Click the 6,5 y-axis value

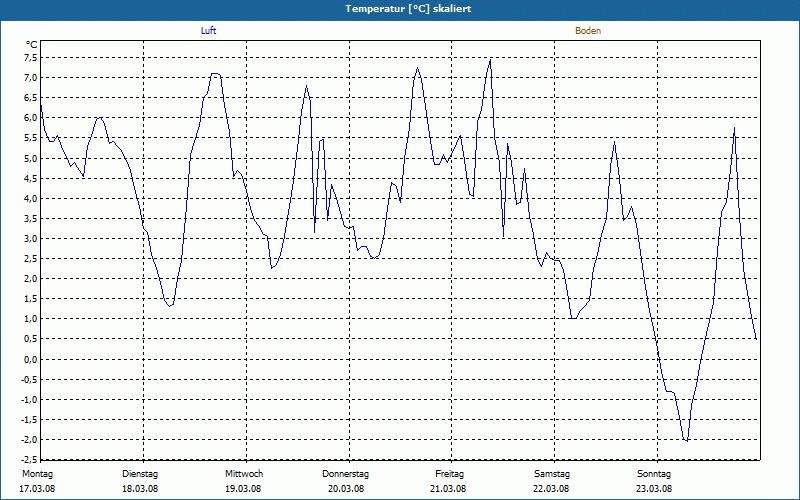[31, 98]
